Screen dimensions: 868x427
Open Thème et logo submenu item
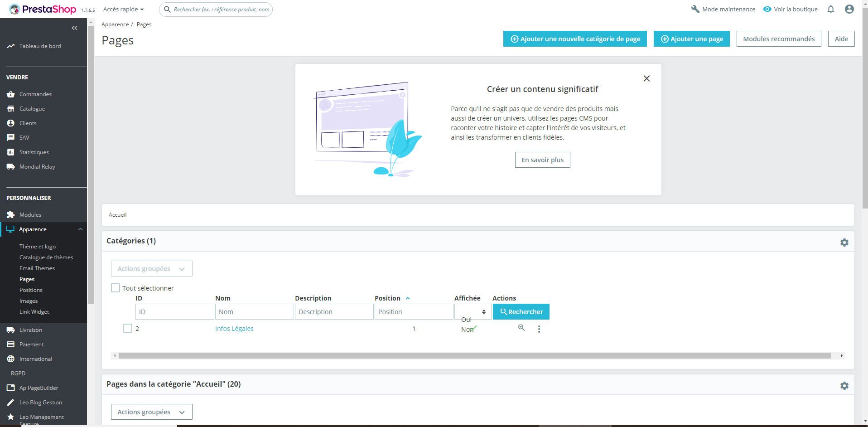[x=38, y=247]
